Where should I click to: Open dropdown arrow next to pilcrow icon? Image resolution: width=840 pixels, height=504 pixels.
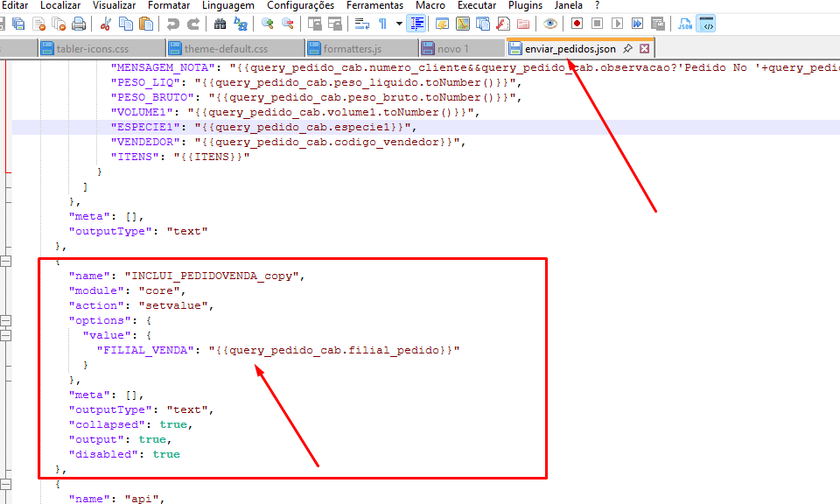399,24
